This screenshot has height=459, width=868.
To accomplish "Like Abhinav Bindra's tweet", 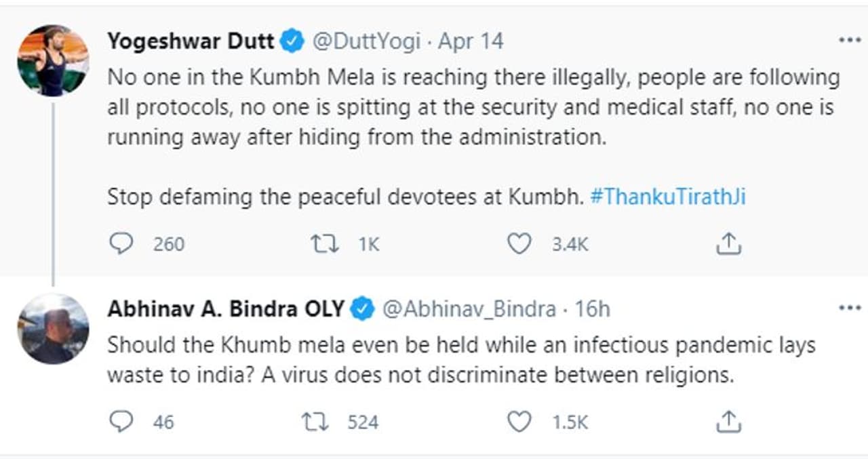I will pyautogui.click(x=519, y=422).
